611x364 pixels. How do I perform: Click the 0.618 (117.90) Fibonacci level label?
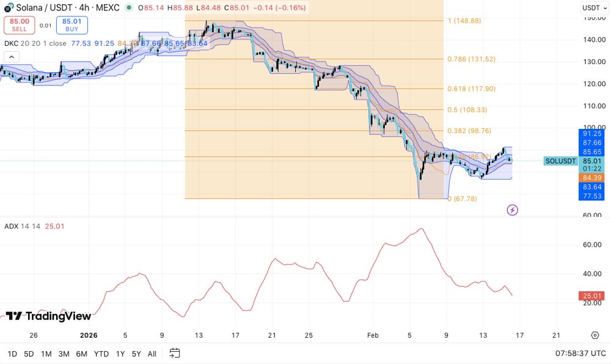[x=472, y=89]
